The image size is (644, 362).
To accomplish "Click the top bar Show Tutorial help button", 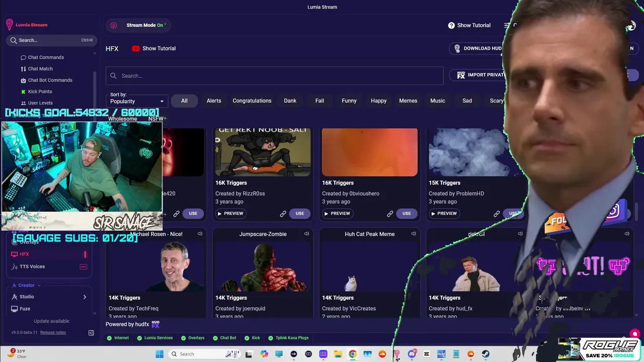I will click(x=469, y=25).
